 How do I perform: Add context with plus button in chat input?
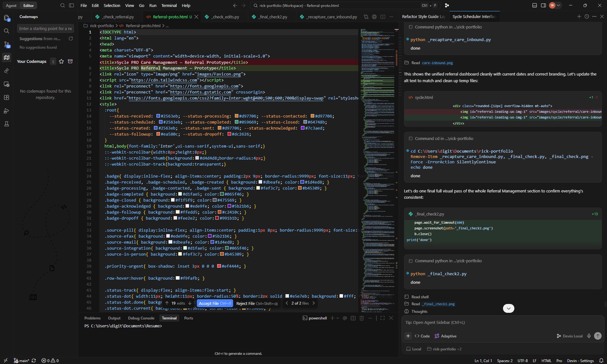pos(408,336)
